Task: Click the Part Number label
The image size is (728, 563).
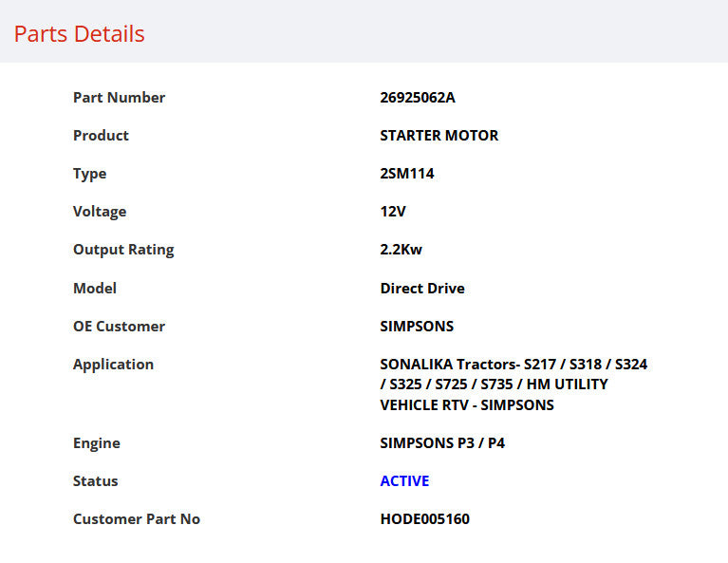Action: click(119, 98)
